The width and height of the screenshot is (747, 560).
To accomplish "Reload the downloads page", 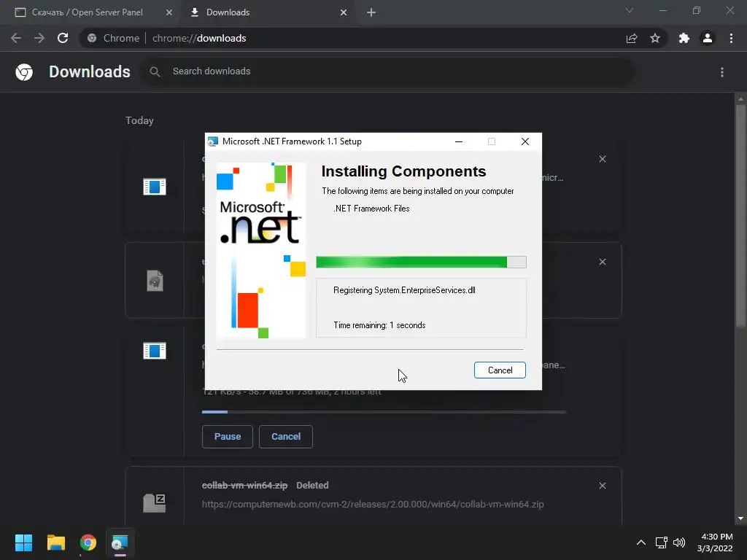I will tap(63, 38).
